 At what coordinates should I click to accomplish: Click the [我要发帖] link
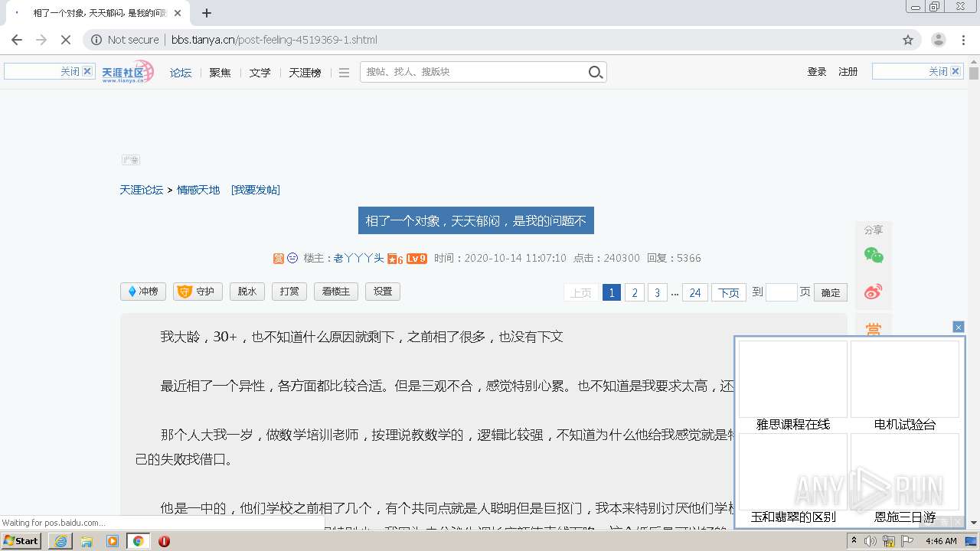(256, 190)
